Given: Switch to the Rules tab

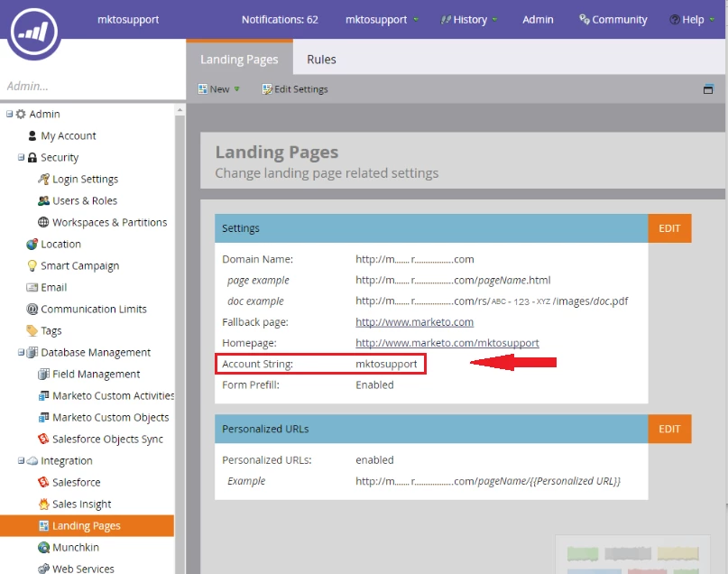Looking at the screenshot, I should 321,59.
